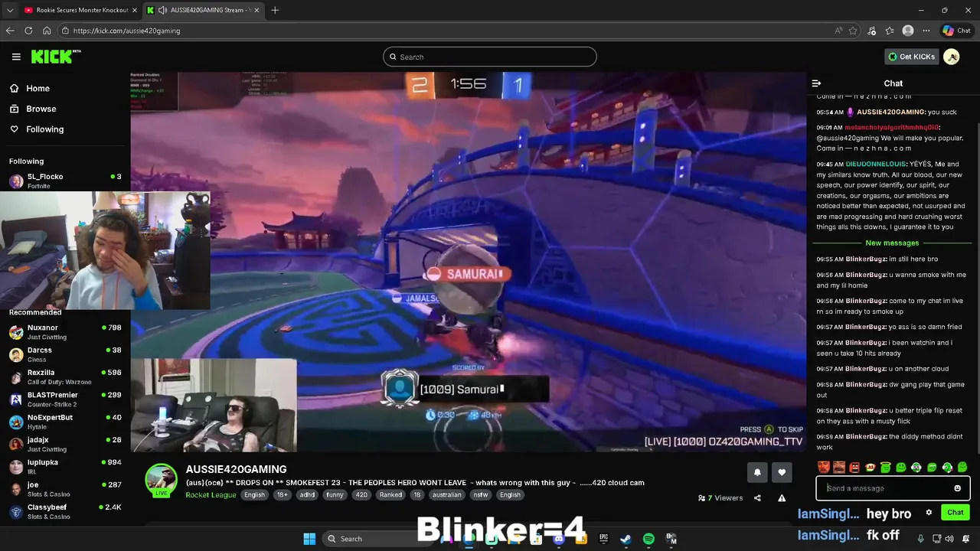Open recommended channel Darcss
This screenshot has height=551, width=980.
65,354
